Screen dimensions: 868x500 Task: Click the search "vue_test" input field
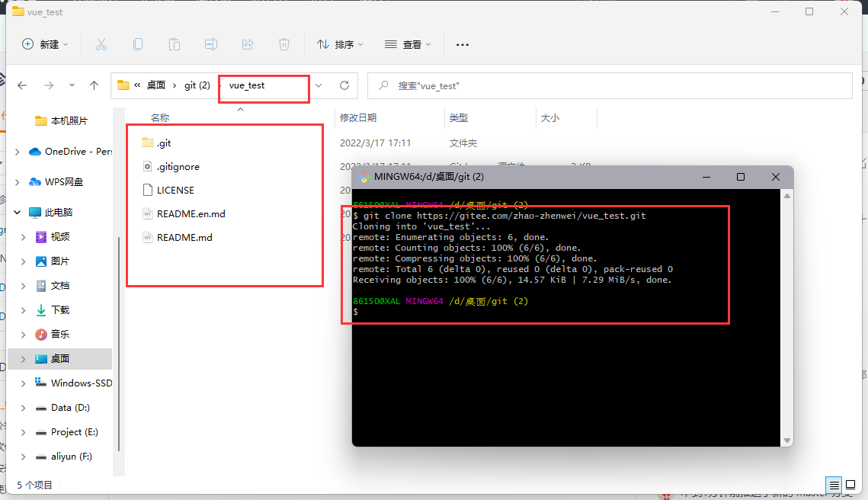pos(610,86)
